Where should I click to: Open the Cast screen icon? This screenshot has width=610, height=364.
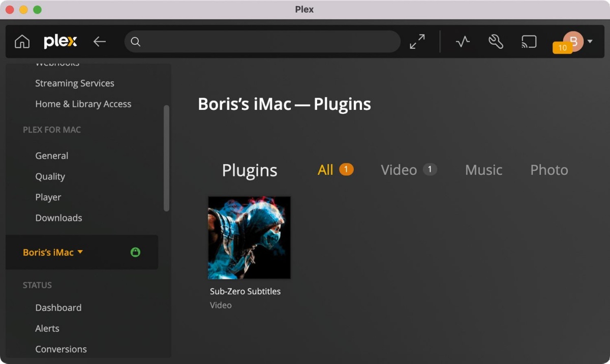tap(529, 42)
